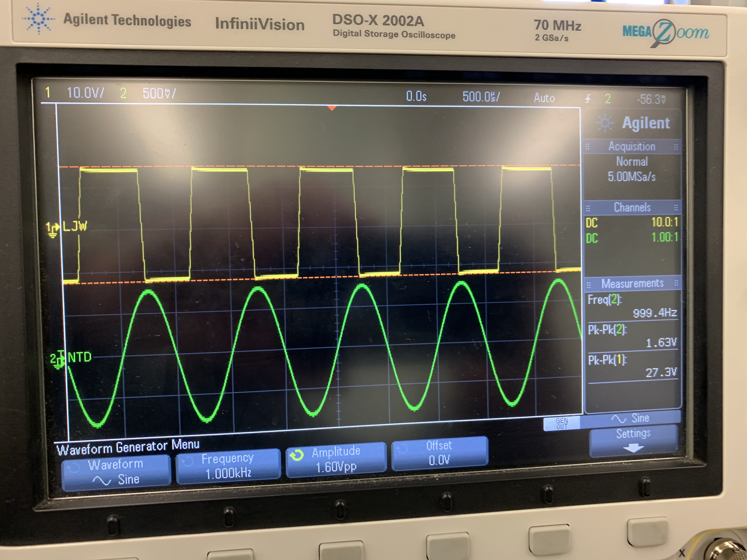Viewport: 747px width, 560px height.
Task: Click the Normal acquisition mode text
Action: click(632, 162)
